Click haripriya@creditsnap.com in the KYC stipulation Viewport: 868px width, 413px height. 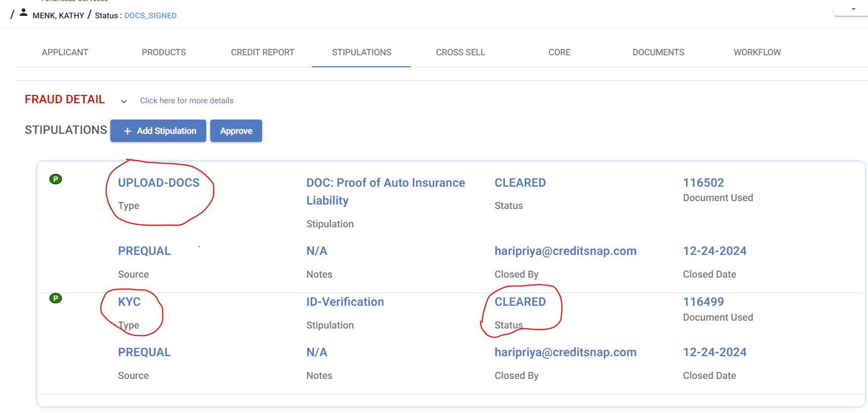coord(565,352)
